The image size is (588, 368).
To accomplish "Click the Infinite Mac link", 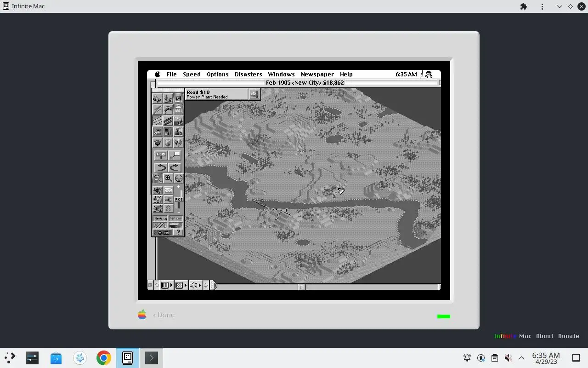I will [x=513, y=336].
